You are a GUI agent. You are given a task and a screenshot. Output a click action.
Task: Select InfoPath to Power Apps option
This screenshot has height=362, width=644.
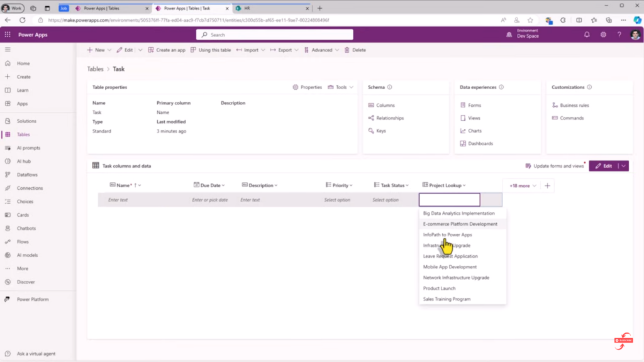462,235
